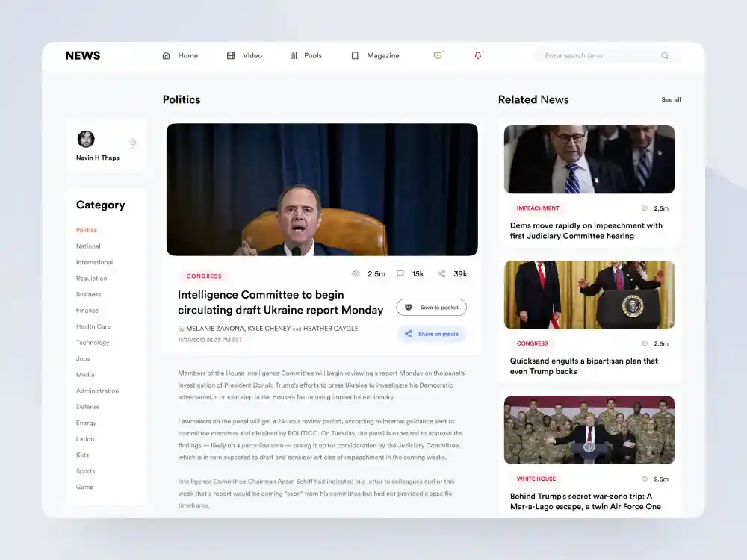Click the red CONGRESS tag on main article
Image resolution: width=747 pixels, height=560 pixels.
204,276
